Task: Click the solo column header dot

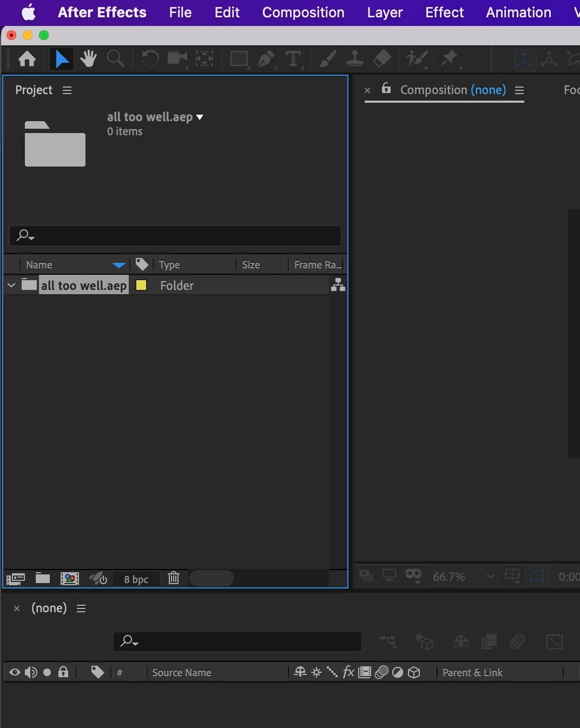Action: [47, 672]
